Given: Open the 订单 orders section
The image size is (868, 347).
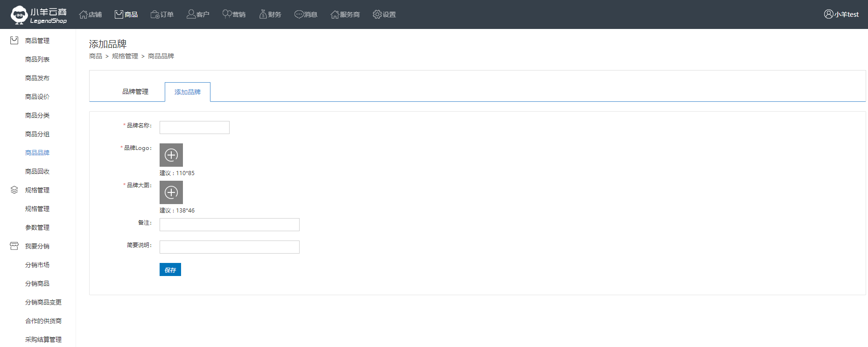Looking at the screenshot, I should (x=162, y=14).
